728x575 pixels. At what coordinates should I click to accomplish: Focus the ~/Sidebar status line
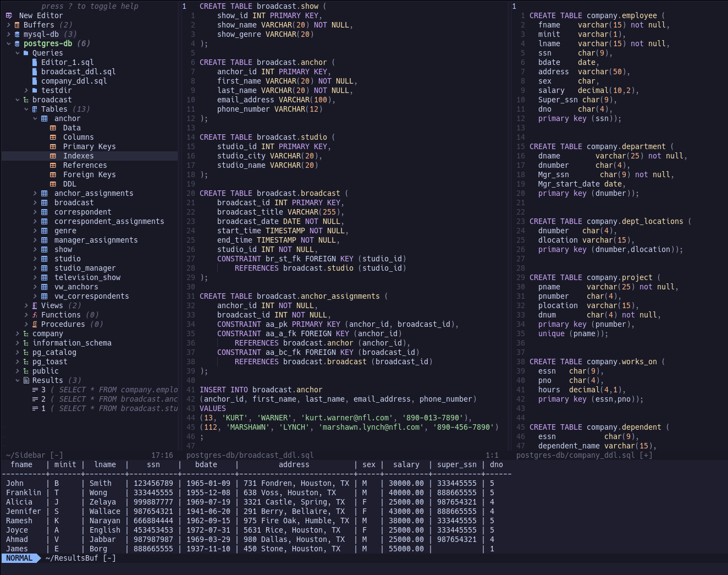click(90, 455)
